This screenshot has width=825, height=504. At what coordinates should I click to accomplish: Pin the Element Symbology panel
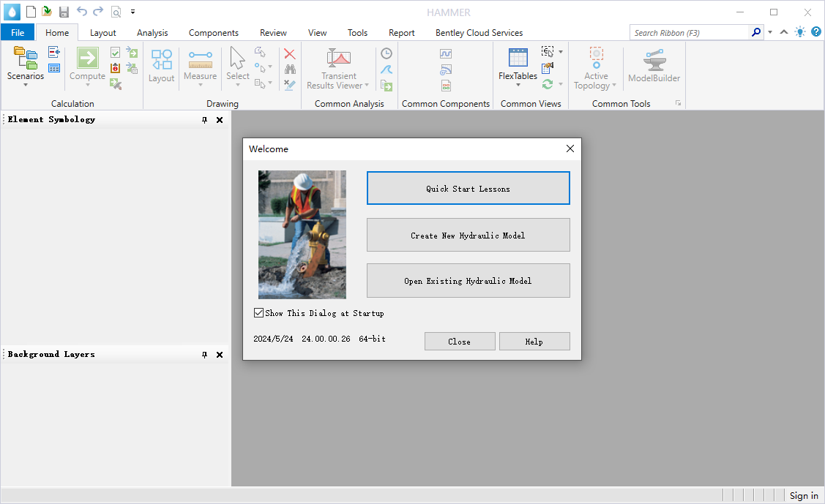[x=205, y=120]
